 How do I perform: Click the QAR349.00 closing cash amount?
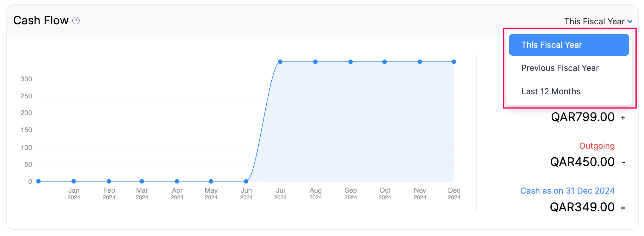click(582, 207)
